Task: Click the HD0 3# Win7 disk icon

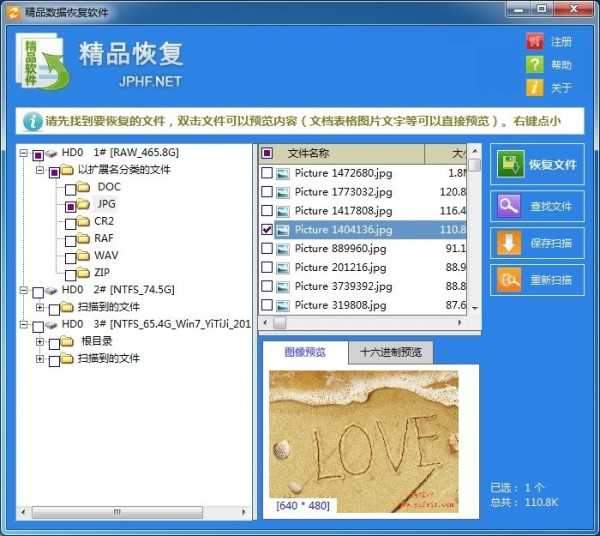Action: click(51, 325)
